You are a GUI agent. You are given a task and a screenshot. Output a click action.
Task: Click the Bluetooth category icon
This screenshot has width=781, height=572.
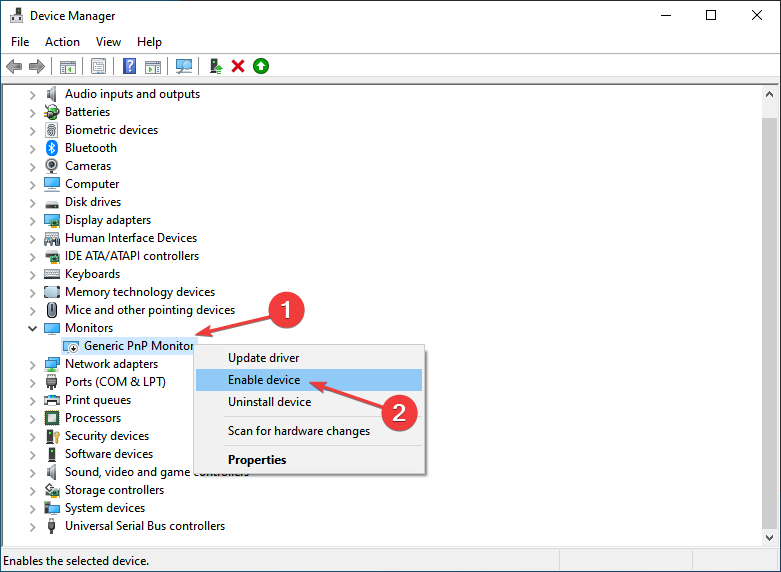52,148
